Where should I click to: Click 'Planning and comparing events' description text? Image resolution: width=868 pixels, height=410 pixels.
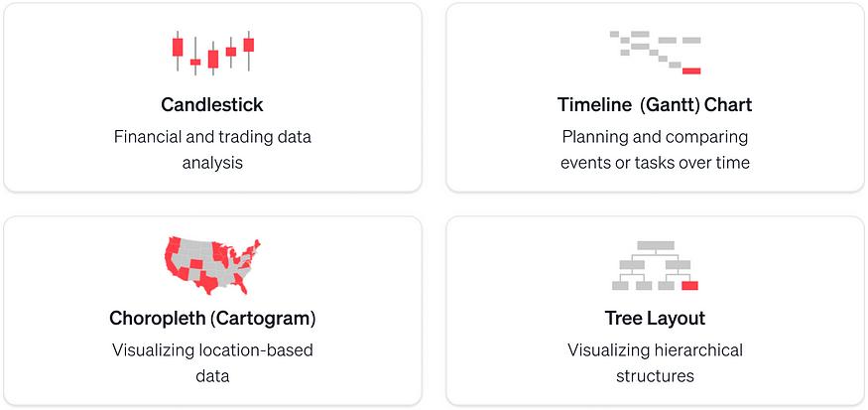click(x=656, y=150)
